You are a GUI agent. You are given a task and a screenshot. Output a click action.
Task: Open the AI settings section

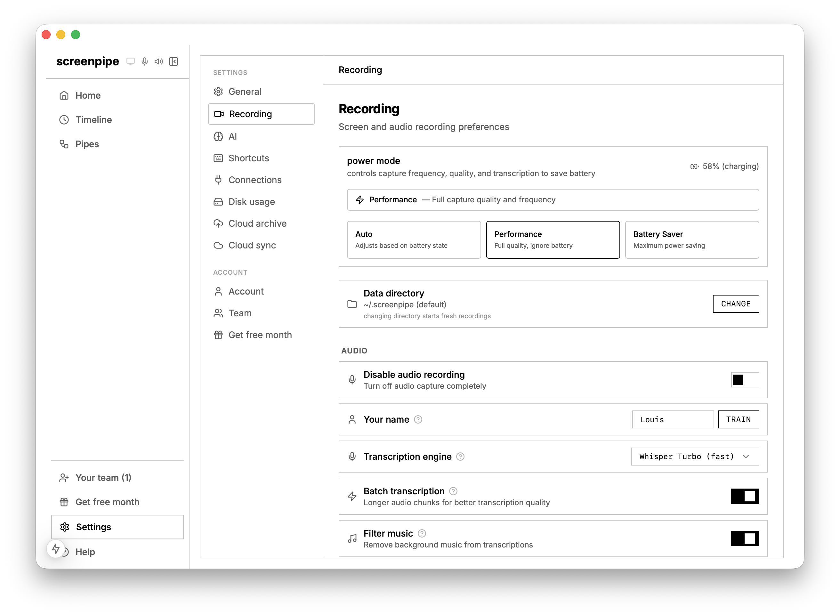[x=233, y=136]
